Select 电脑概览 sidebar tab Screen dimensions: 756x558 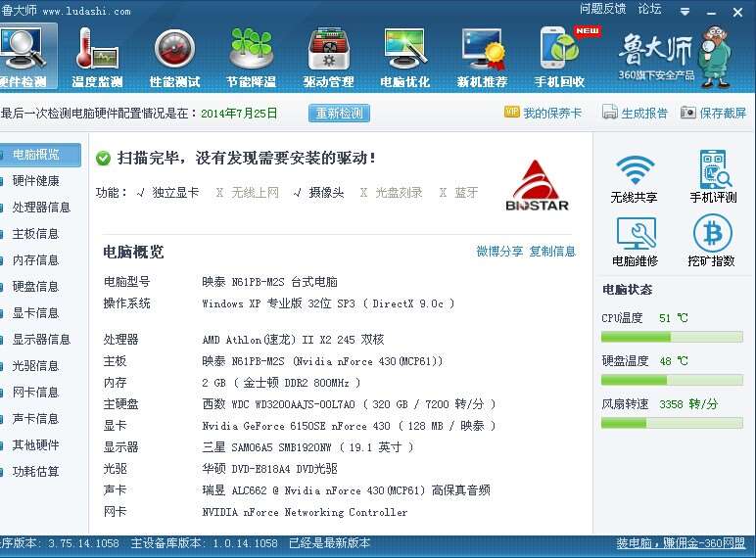40,155
